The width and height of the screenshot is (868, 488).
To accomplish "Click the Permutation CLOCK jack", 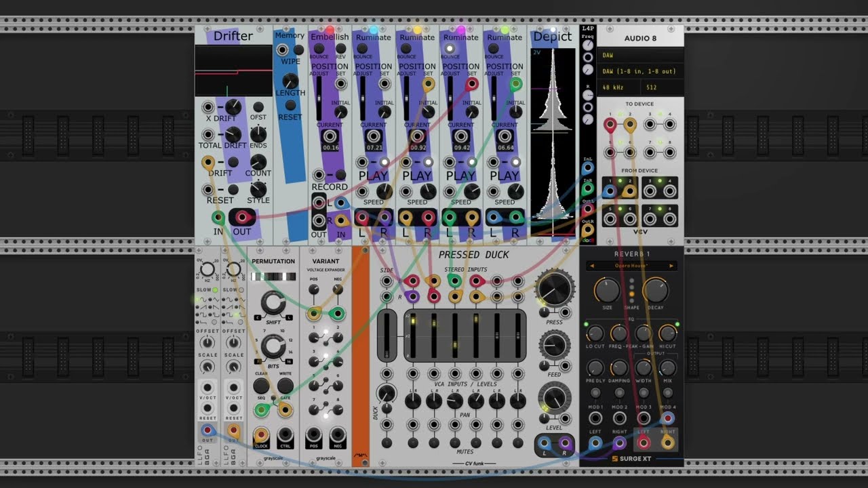I will (261, 435).
